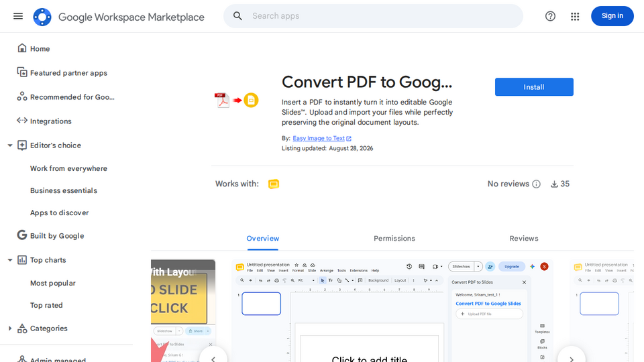The width and height of the screenshot is (644, 362).
Task: Click the app title Convert PDF to Goog...
Action: coord(367,82)
